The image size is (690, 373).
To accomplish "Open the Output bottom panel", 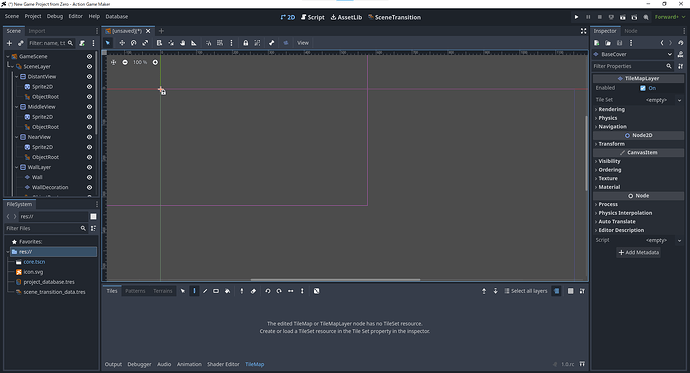I will [x=113, y=364].
